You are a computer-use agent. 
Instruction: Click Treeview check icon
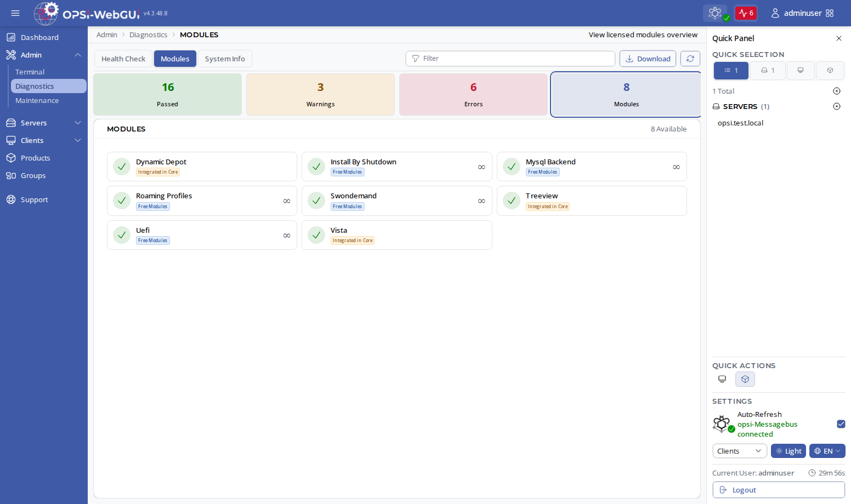(512, 201)
